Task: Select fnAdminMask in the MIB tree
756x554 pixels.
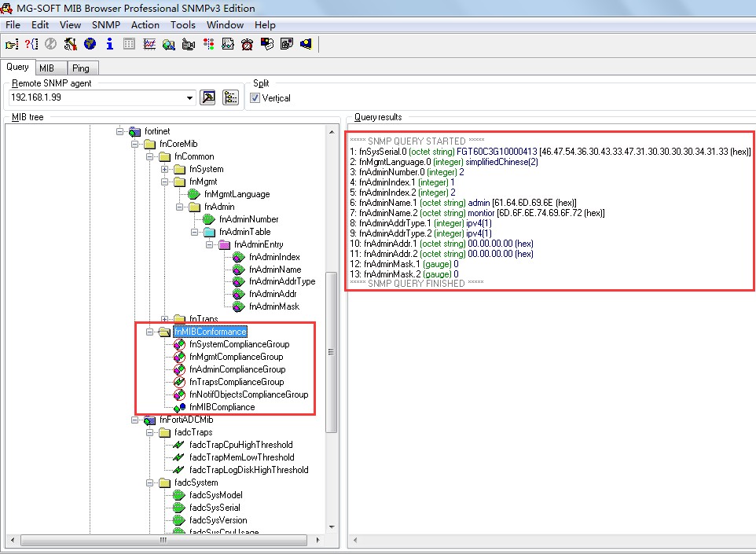Action: pyautogui.click(x=273, y=306)
